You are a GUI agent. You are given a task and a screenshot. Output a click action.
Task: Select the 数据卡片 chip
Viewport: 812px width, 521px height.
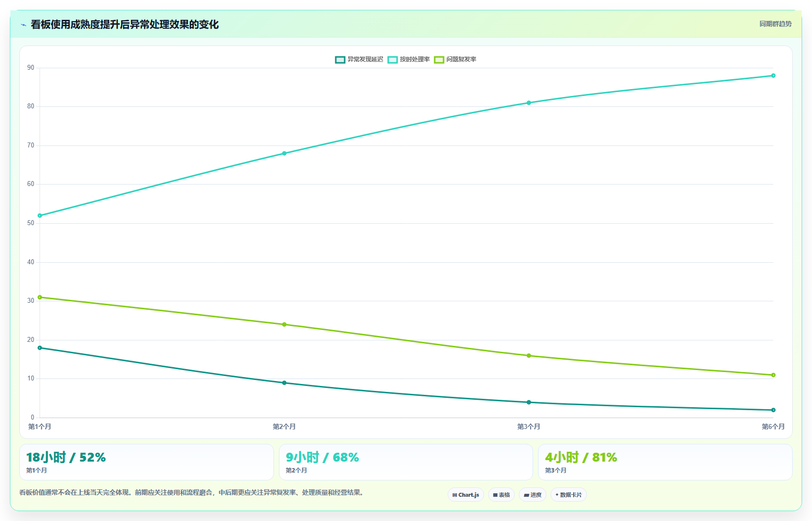(x=569, y=495)
